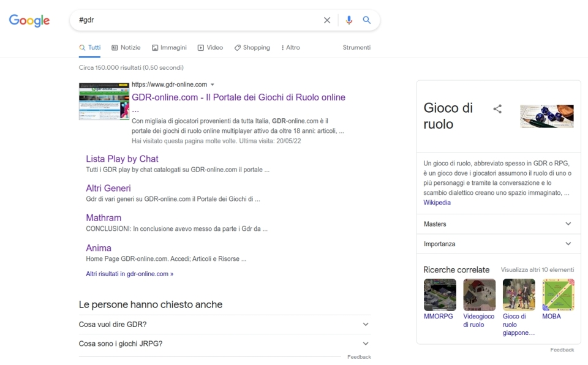Open the Anima sitelink
This screenshot has width=588, height=365.
click(99, 248)
